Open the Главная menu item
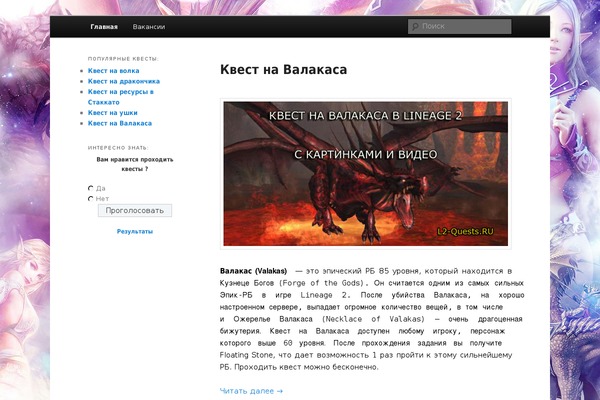 tap(104, 27)
